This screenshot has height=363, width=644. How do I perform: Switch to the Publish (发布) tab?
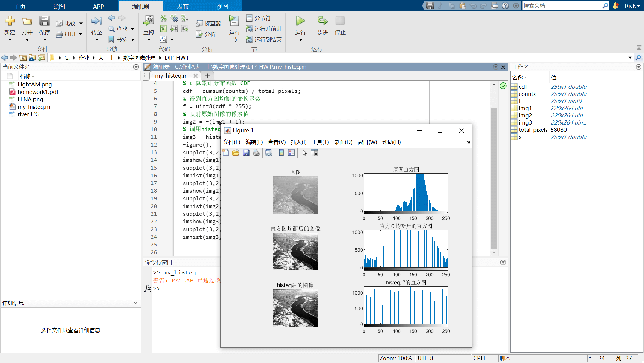(x=183, y=6)
